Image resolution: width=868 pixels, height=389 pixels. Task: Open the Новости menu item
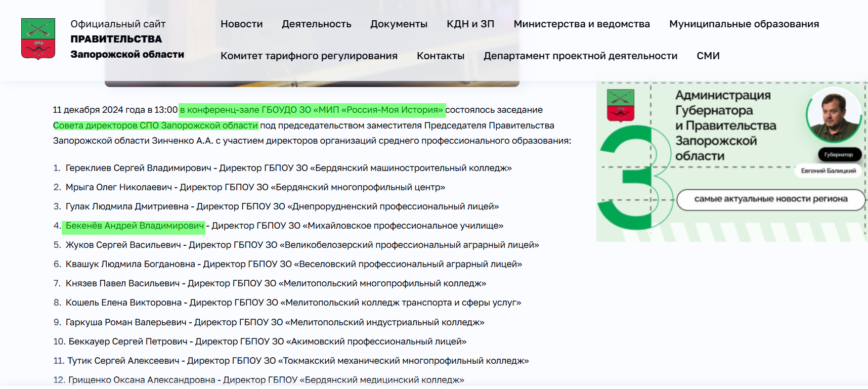(241, 24)
